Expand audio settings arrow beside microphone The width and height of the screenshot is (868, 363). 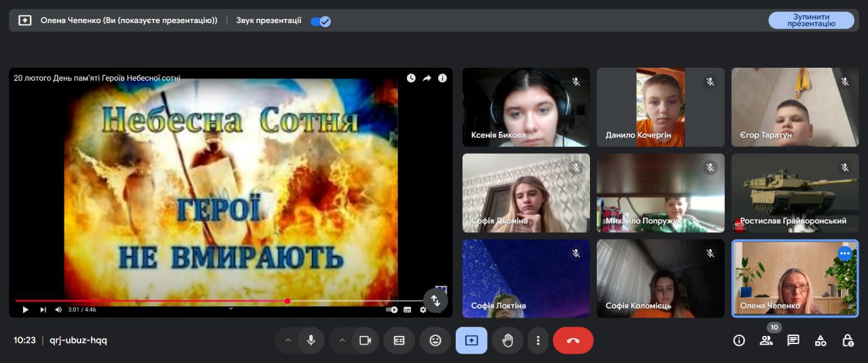pyautogui.click(x=288, y=341)
